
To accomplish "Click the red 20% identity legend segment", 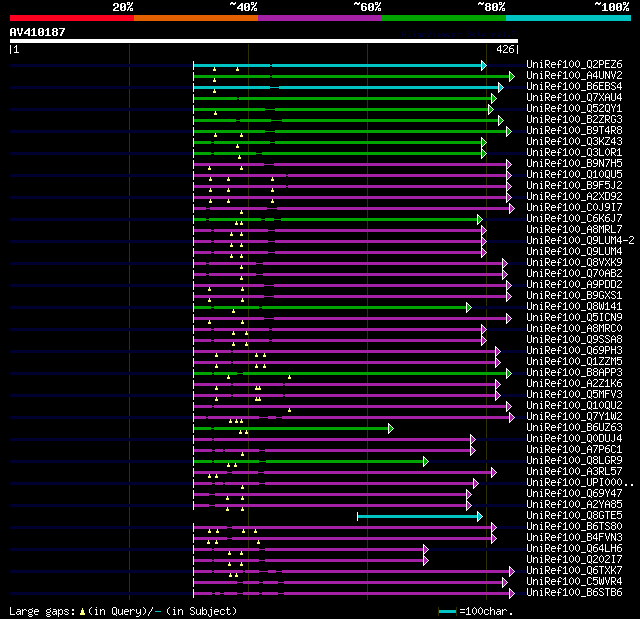I will [72, 18].
